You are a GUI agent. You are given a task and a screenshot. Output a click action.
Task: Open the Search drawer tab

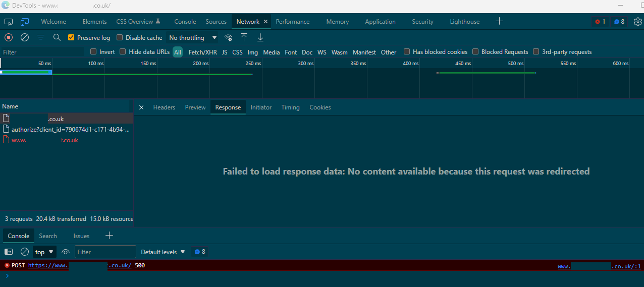pos(48,236)
